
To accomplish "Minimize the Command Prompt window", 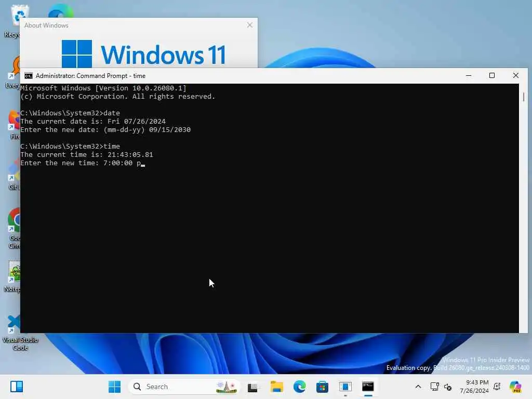I will point(469,76).
